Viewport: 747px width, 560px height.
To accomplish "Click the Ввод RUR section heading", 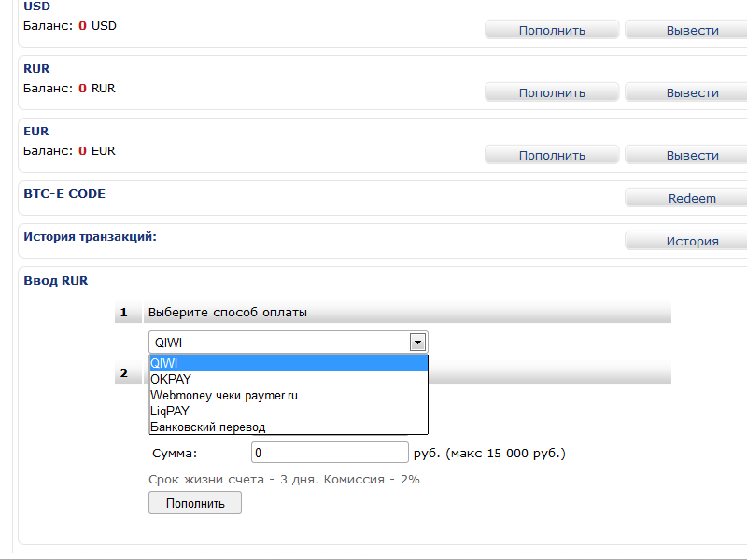I will click(55, 280).
